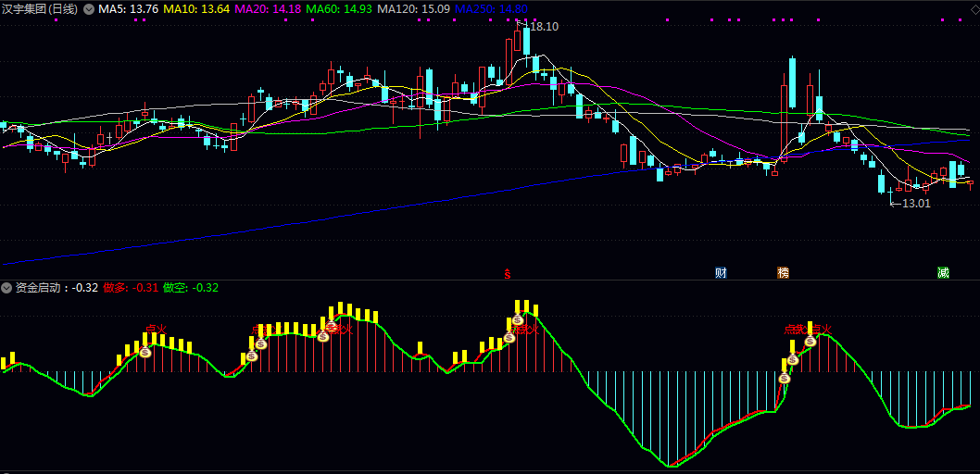This screenshot has height=474, width=980.
Task: Click the red $ marker on timeline
Action: pyautogui.click(x=507, y=273)
